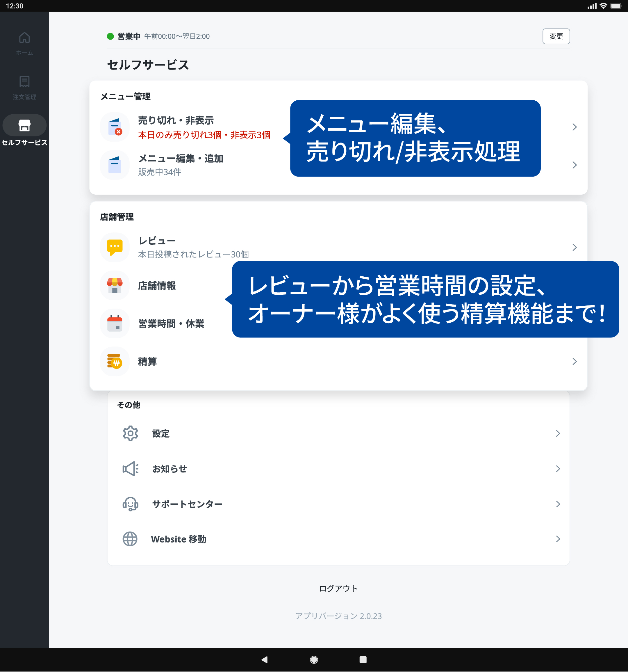Open お知らせ via its right chevron
628x672 pixels.
click(558, 468)
